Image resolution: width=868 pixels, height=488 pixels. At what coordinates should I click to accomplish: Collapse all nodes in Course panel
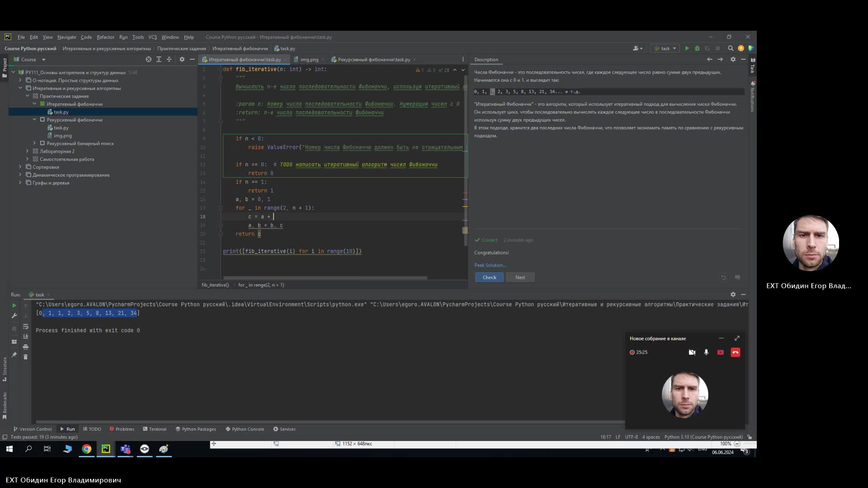(169, 60)
